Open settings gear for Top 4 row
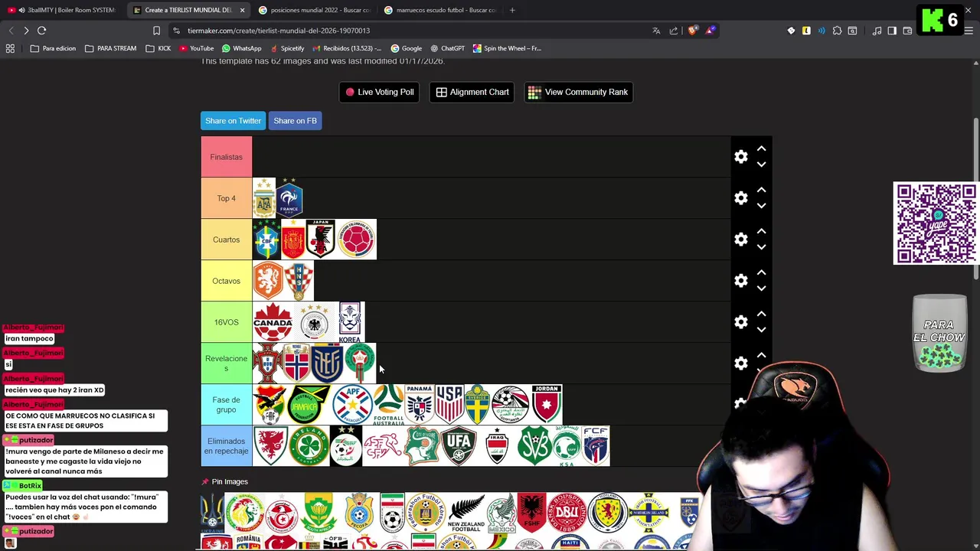This screenshot has height=551, width=980. pyautogui.click(x=740, y=198)
